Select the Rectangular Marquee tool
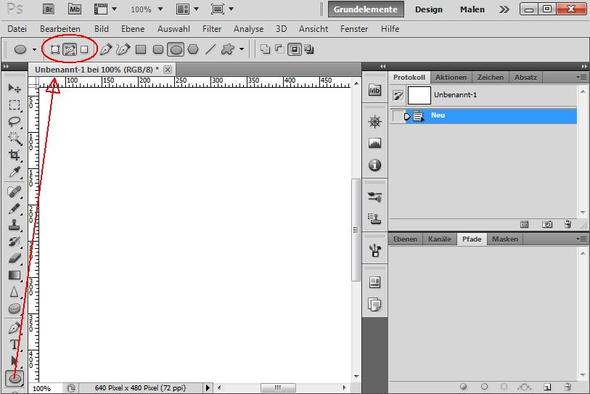Screen dimensions: 590x394 tap(14, 105)
